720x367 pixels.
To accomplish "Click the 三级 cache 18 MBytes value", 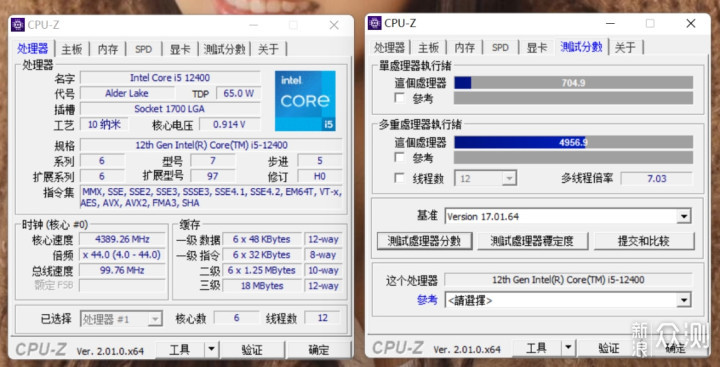I will [x=262, y=286].
